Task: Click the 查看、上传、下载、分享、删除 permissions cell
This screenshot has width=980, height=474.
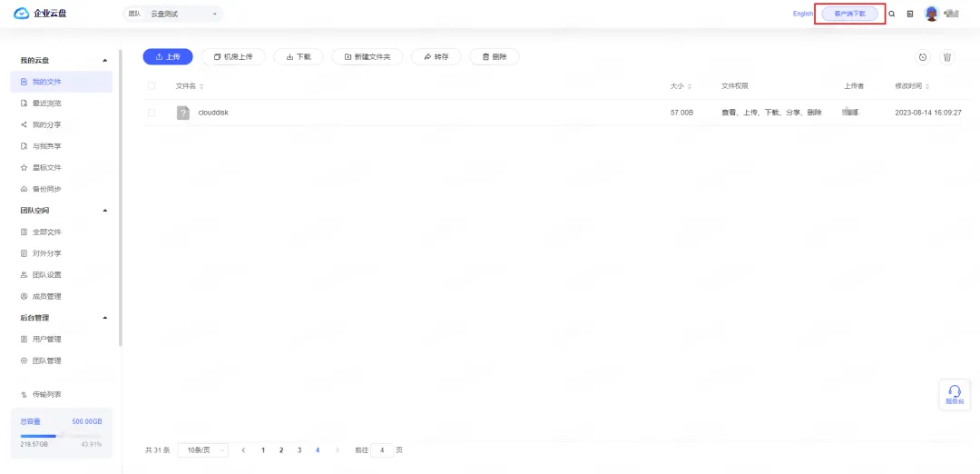Action: (x=771, y=113)
